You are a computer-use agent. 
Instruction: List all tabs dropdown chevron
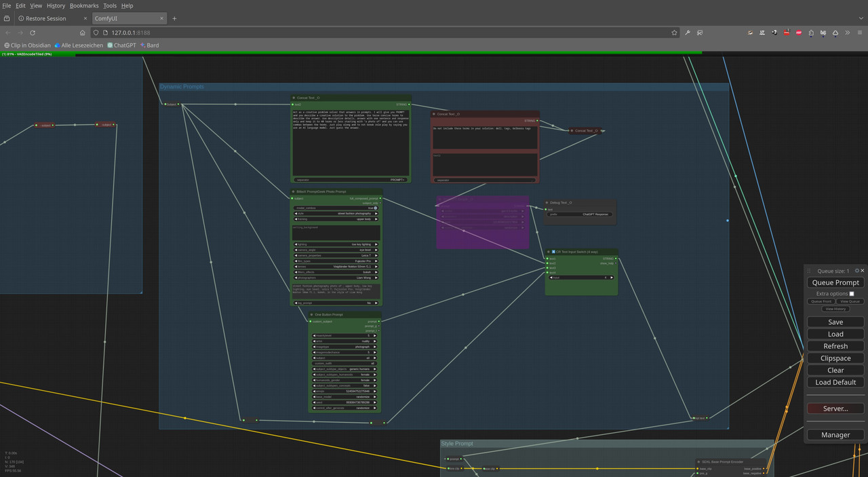pos(861,18)
